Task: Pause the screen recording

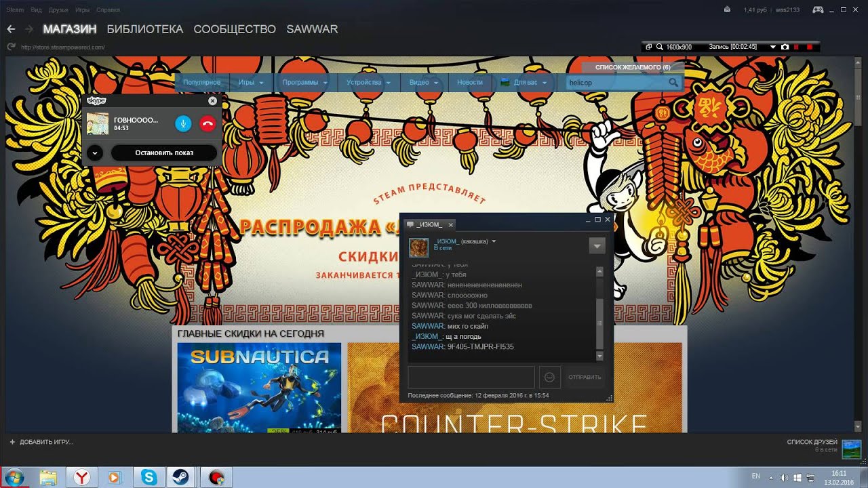Action: tap(796, 47)
